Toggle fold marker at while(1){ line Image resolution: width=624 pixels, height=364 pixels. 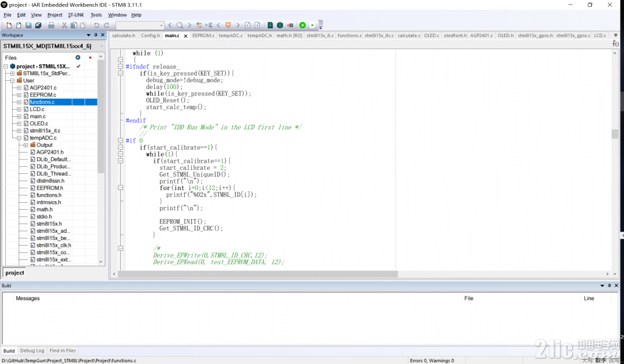click(120, 154)
